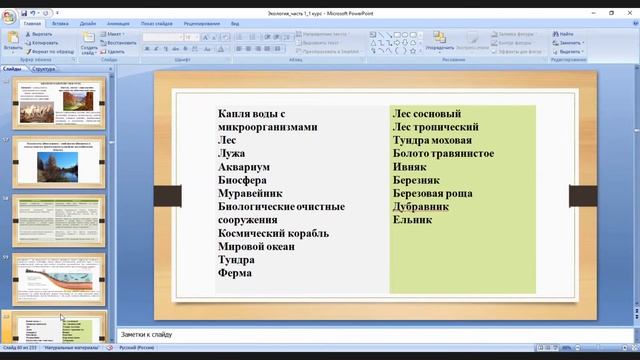Decrease font size with shrink font icon
640x360 pixels.
click(x=214, y=38)
